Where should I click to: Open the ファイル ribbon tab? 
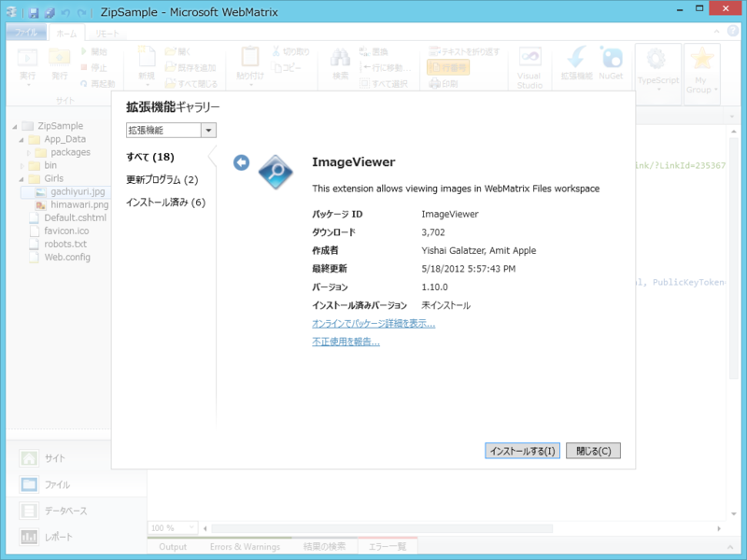pyautogui.click(x=26, y=33)
